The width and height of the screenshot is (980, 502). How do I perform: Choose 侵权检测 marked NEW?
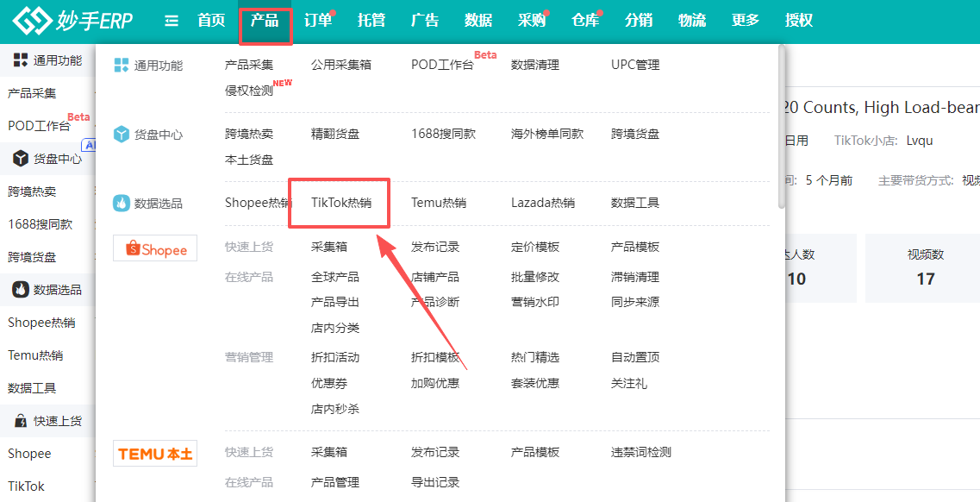(x=249, y=91)
